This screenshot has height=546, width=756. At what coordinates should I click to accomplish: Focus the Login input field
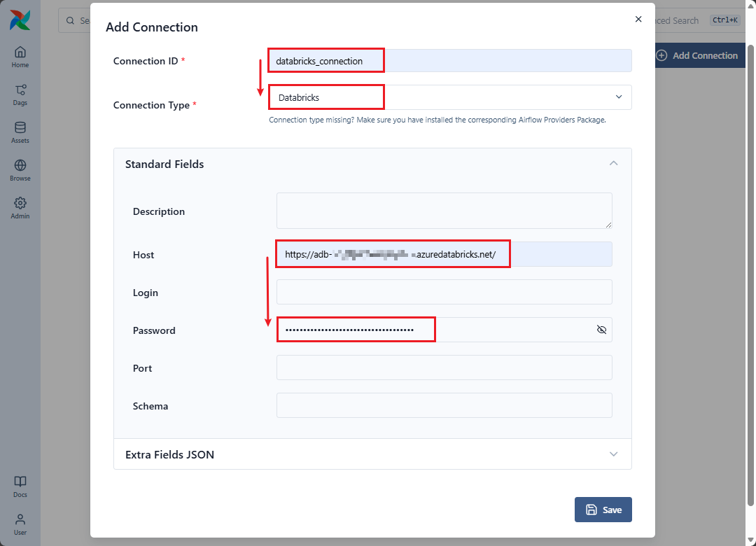(x=444, y=292)
